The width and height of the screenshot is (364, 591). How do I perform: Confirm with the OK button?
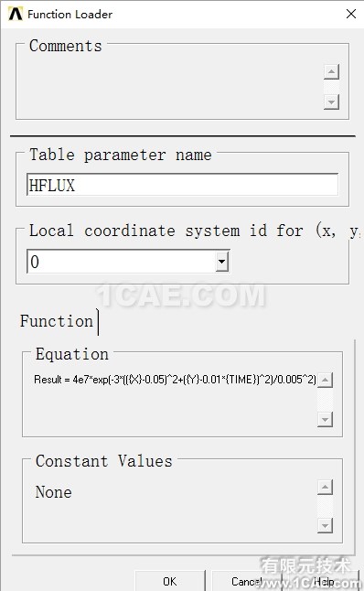(170, 581)
